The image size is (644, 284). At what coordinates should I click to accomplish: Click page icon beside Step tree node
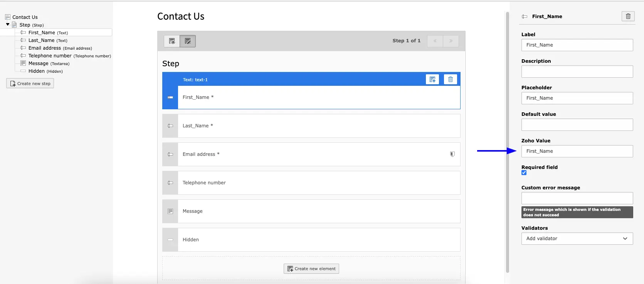[x=14, y=25]
